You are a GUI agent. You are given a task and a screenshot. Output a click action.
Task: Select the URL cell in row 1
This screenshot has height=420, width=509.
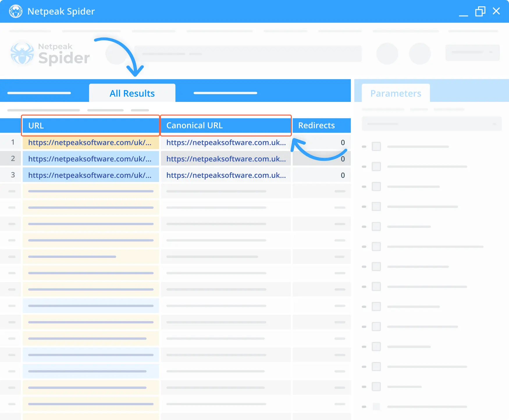click(90, 142)
